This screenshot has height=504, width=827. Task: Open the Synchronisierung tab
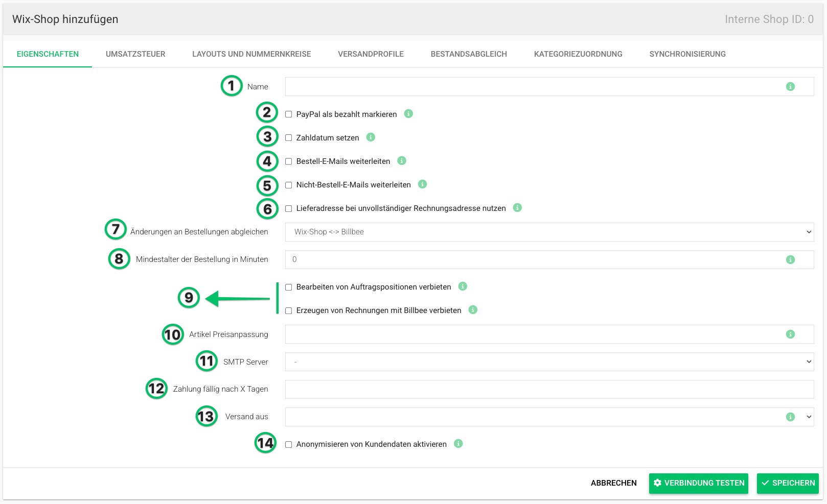(x=687, y=54)
